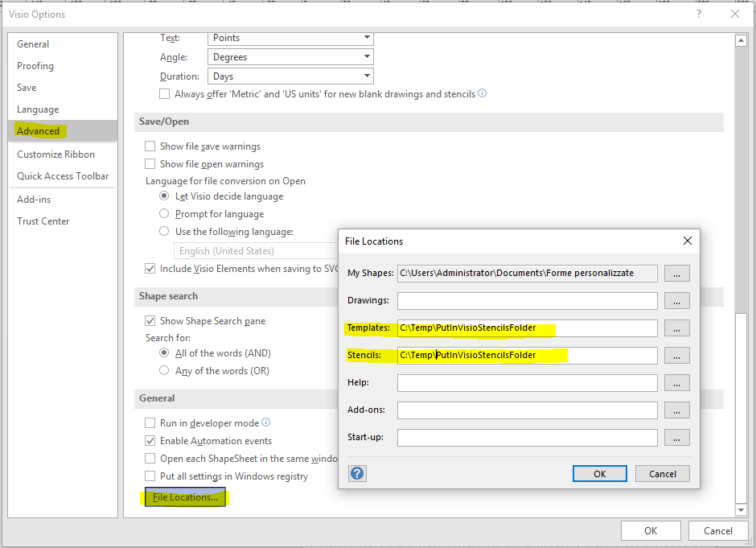Browse for Add-ons folder
Viewport: 756px width, 548px height.
[677, 410]
